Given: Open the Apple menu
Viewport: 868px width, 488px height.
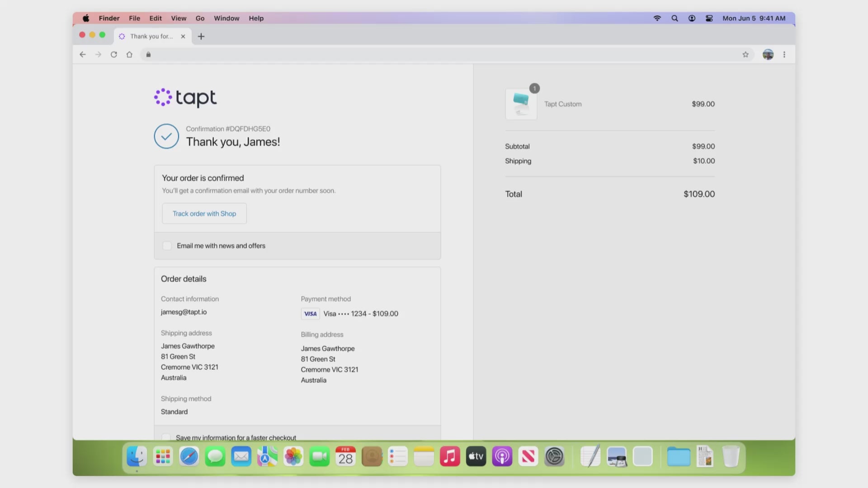Looking at the screenshot, I should pyautogui.click(x=86, y=18).
